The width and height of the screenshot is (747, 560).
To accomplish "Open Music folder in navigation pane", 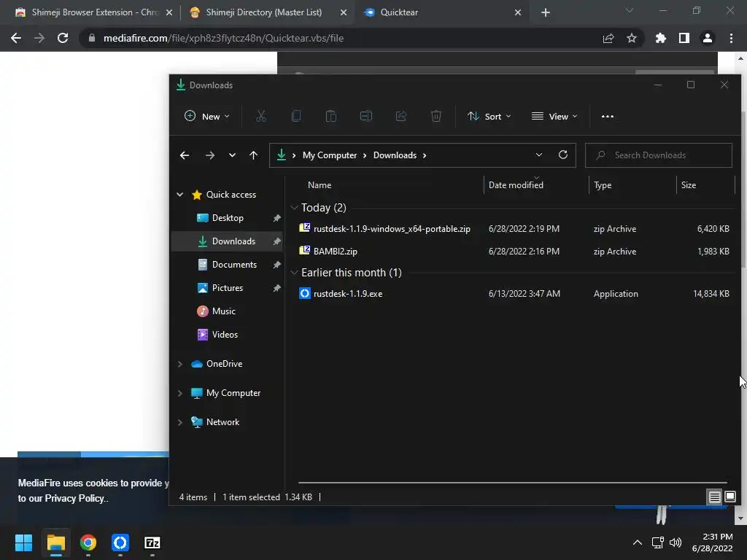I will [x=223, y=311].
